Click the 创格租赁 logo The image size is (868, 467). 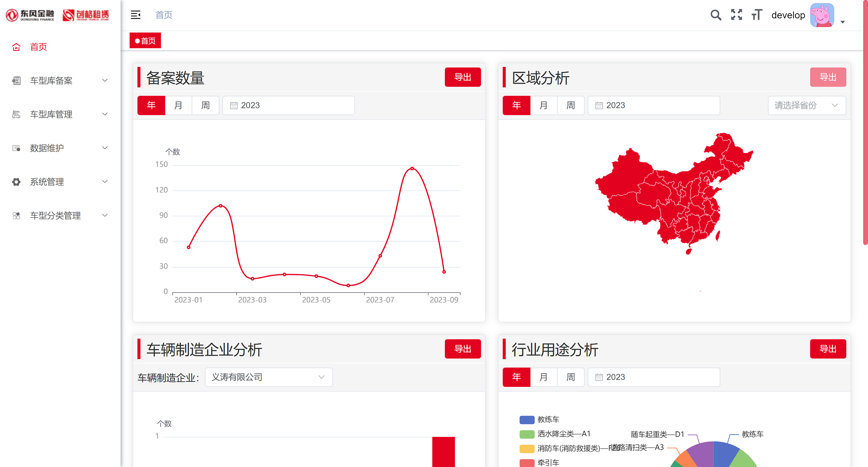point(86,15)
